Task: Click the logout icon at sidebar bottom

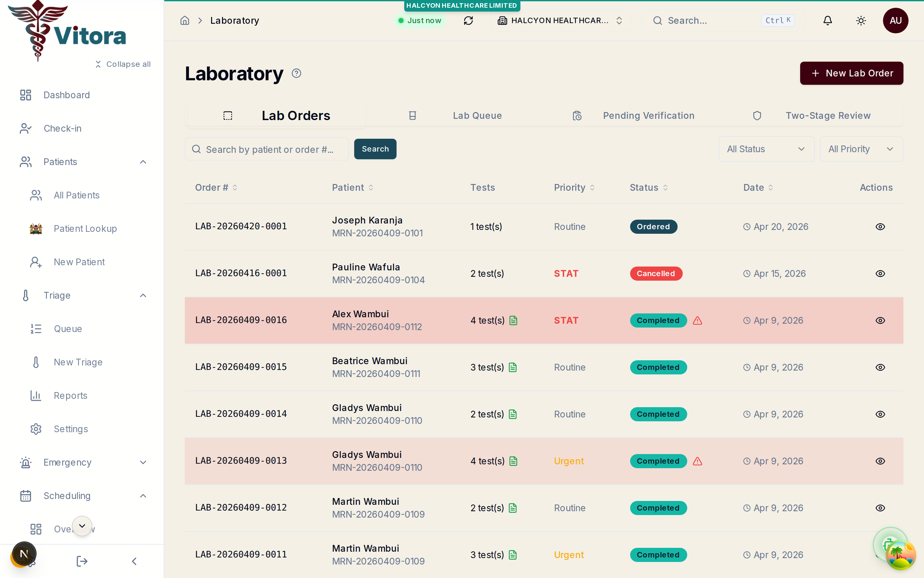Action: coord(82,561)
